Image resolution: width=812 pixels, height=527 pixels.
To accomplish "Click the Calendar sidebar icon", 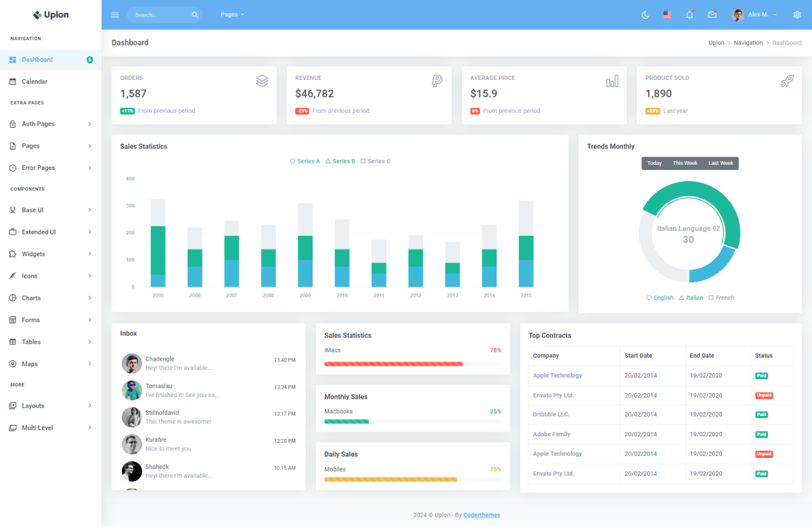I will [x=13, y=82].
